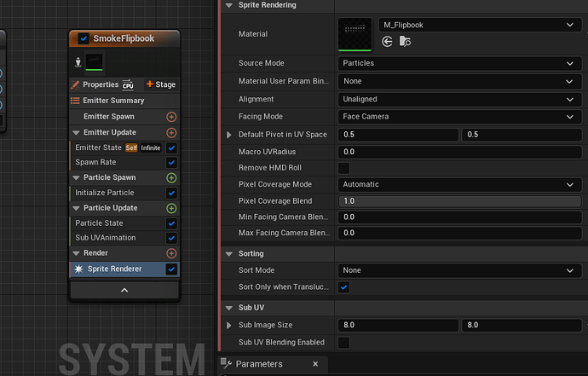Open the Pixel Coverage Mode dropdown
The height and width of the screenshot is (376, 588).
(460, 185)
